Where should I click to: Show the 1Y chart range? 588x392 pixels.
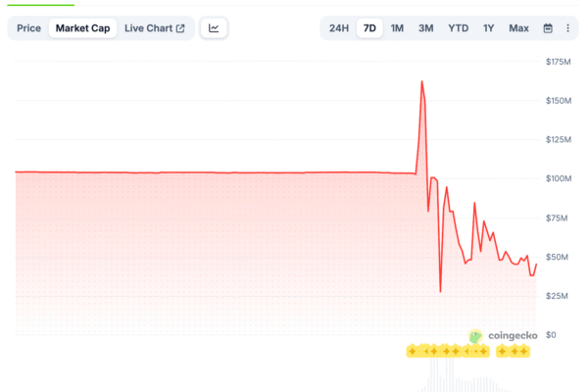(488, 28)
